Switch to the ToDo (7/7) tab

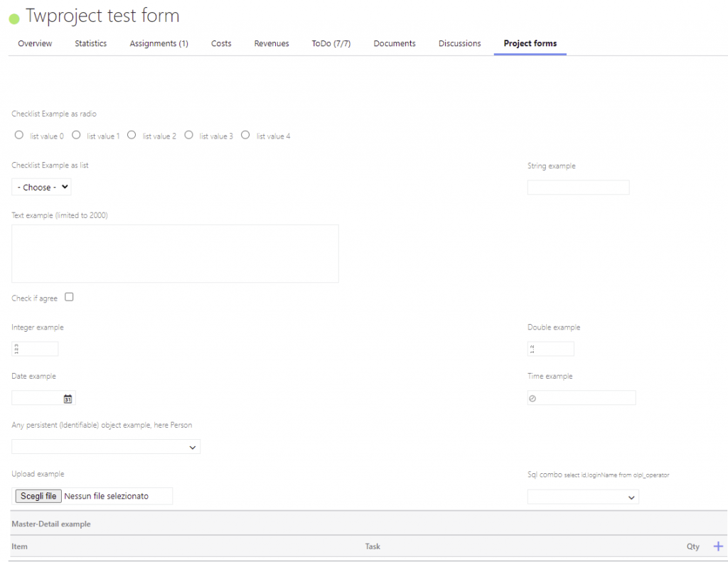click(331, 43)
